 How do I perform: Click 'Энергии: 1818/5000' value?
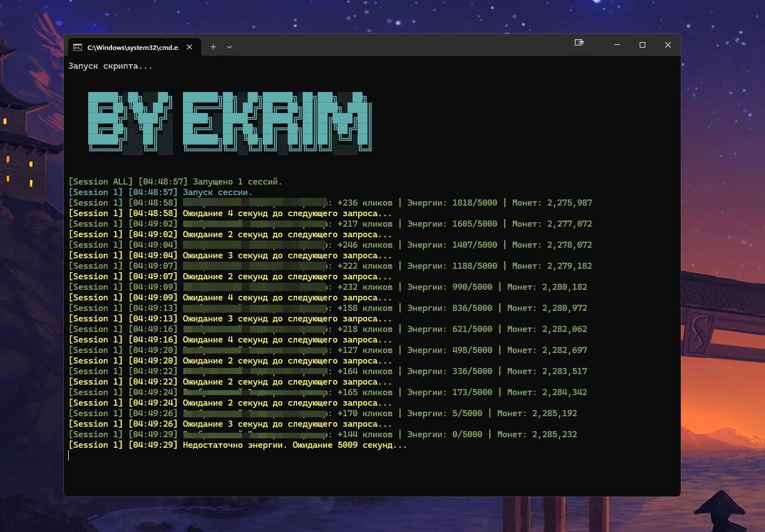[x=452, y=203]
